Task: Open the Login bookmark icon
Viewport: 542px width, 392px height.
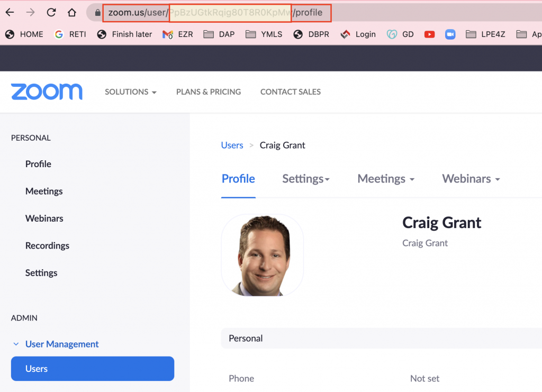Action: pyautogui.click(x=345, y=34)
